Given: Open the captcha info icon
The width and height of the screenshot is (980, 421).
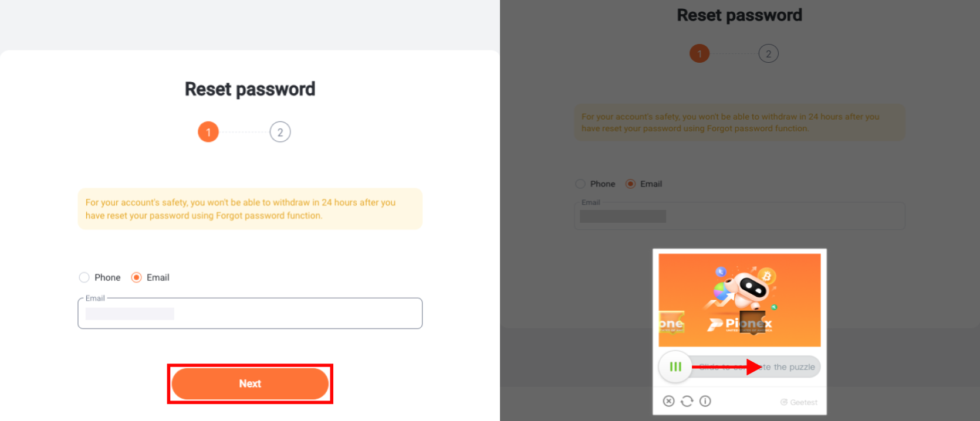Looking at the screenshot, I should click(x=705, y=401).
